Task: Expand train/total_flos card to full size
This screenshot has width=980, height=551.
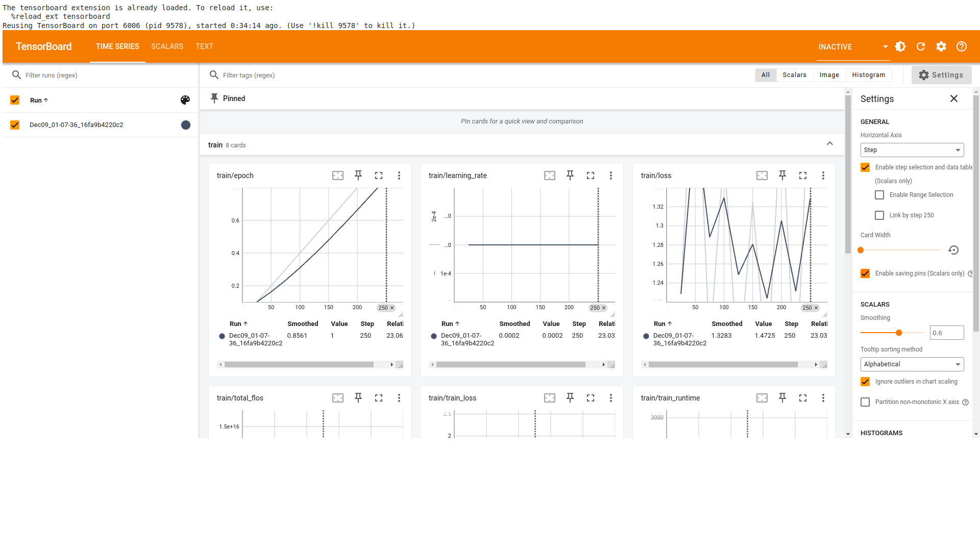Action: point(379,398)
